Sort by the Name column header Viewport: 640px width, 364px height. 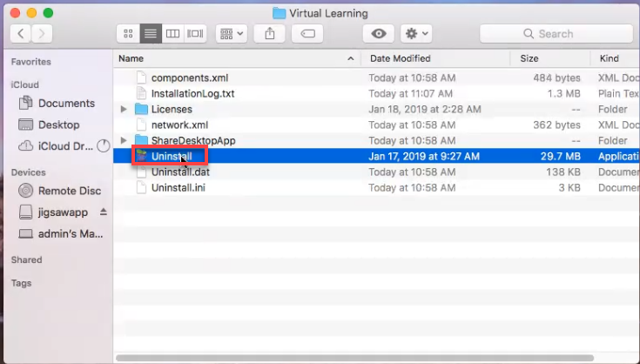pyautogui.click(x=235, y=58)
